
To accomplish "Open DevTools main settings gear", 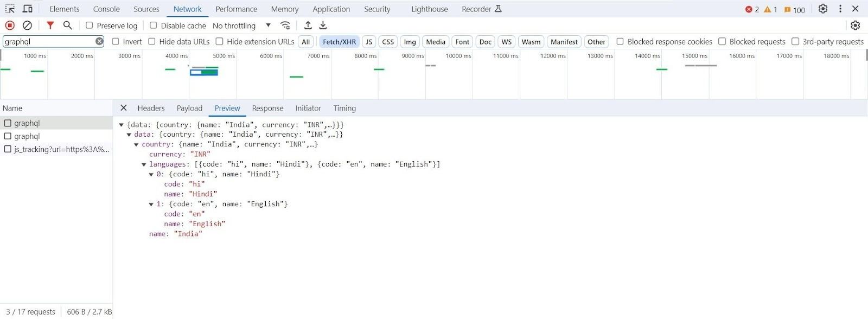I will pos(823,9).
